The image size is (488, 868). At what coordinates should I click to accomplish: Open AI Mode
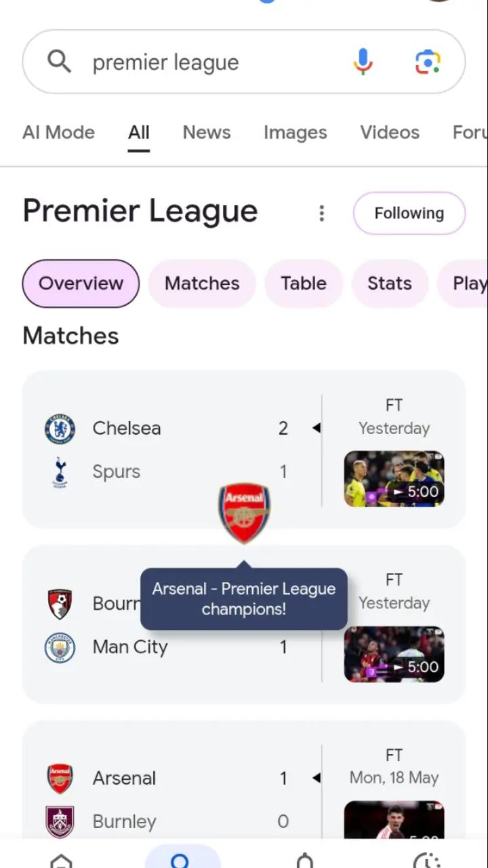(58, 132)
